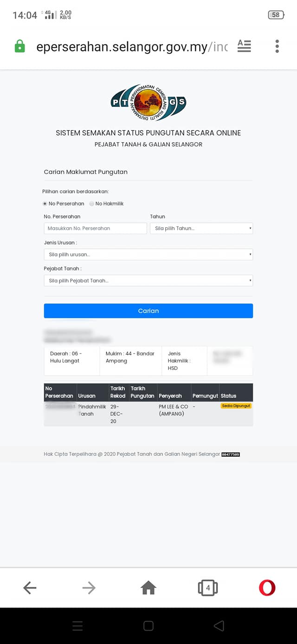Tap the green padlock security icon

click(19, 46)
